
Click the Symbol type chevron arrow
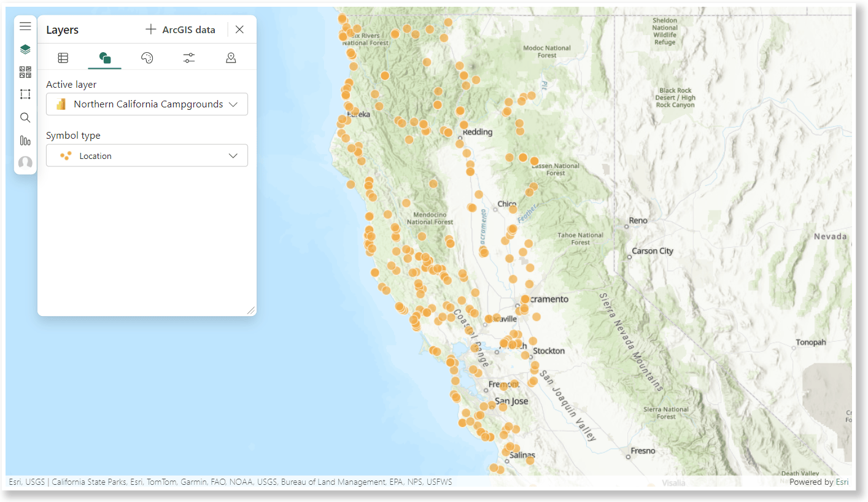tap(233, 156)
